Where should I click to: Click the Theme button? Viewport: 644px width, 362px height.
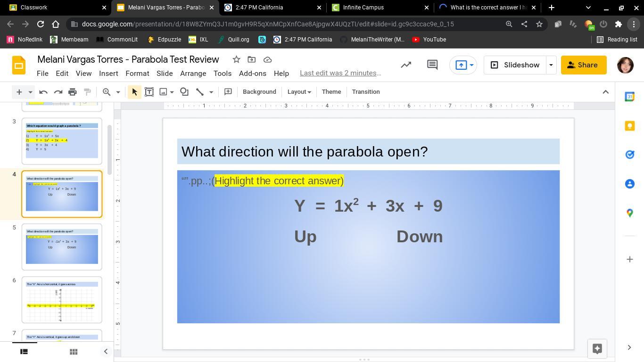point(331,92)
